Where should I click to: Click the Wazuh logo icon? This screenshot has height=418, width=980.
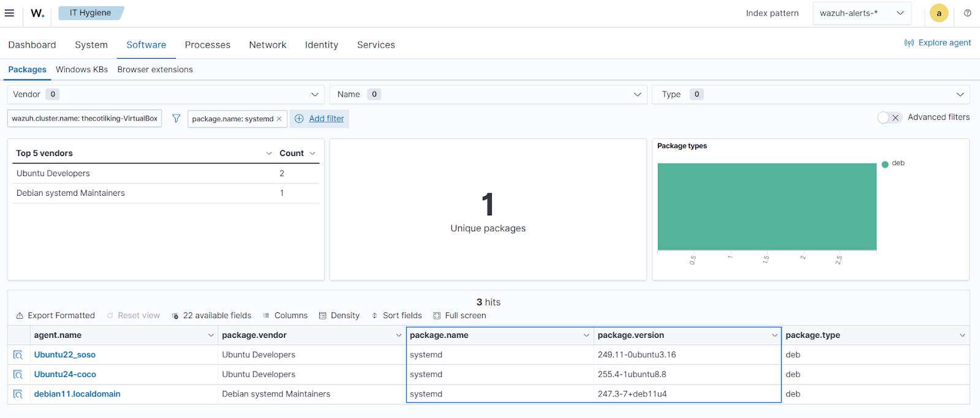pos(37,13)
